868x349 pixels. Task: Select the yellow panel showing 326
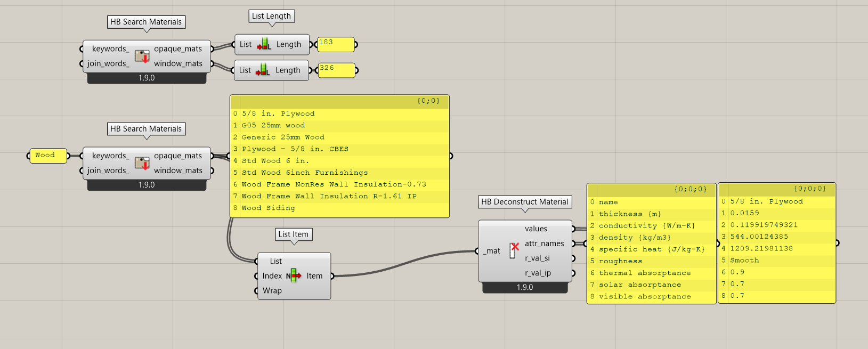click(x=336, y=70)
